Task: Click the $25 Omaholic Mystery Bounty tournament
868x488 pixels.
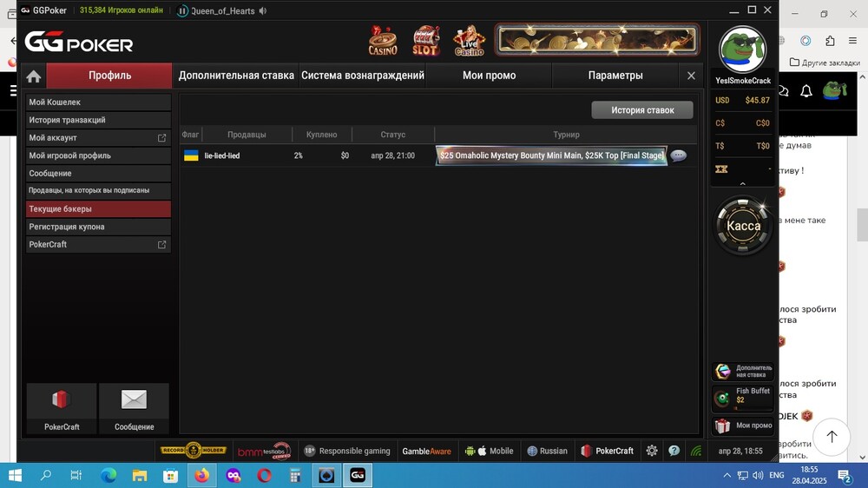Action: click(x=551, y=155)
